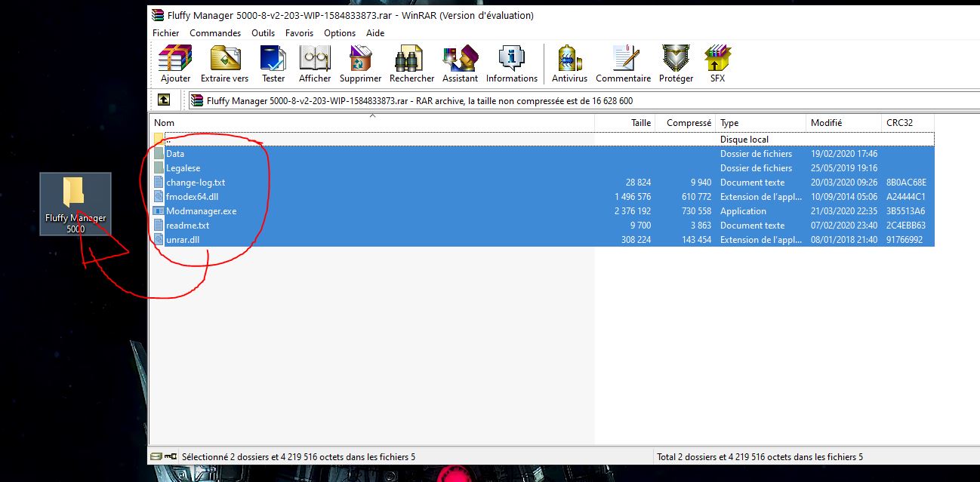Start the Antivirus scan icon
Viewport: 980px width, 482px height.
(569, 63)
